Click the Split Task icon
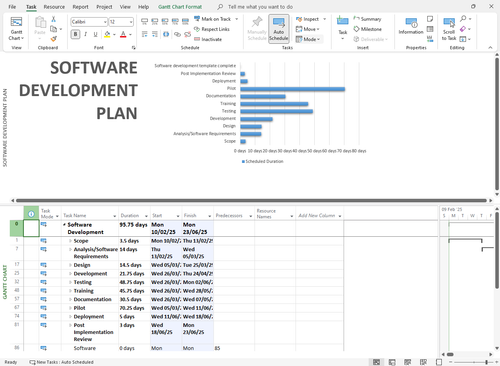The width and height of the screenshot is (500, 366). click(166, 34)
